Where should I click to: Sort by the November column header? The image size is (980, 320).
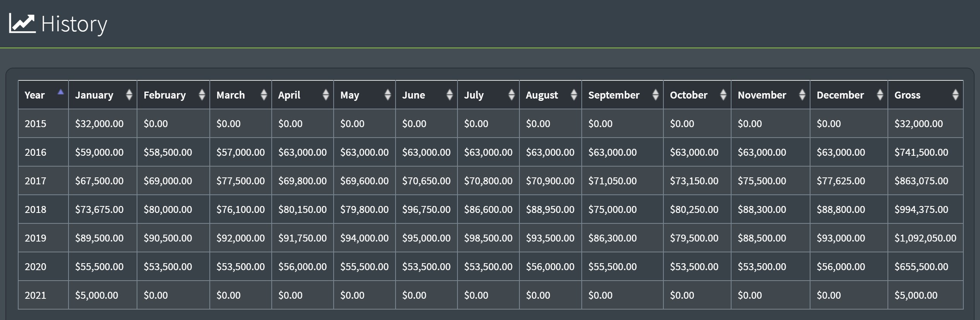point(761,95)
